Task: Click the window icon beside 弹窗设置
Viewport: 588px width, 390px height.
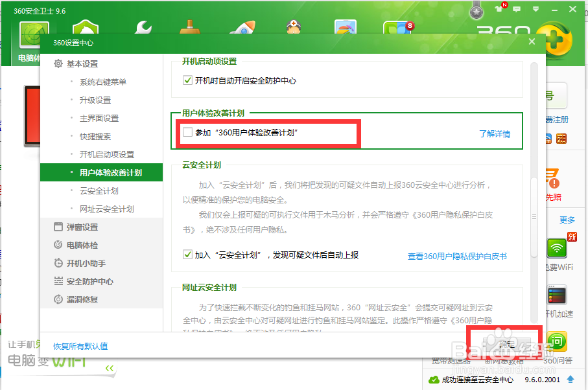Action: pyautogui.click(x=58, y=227)
